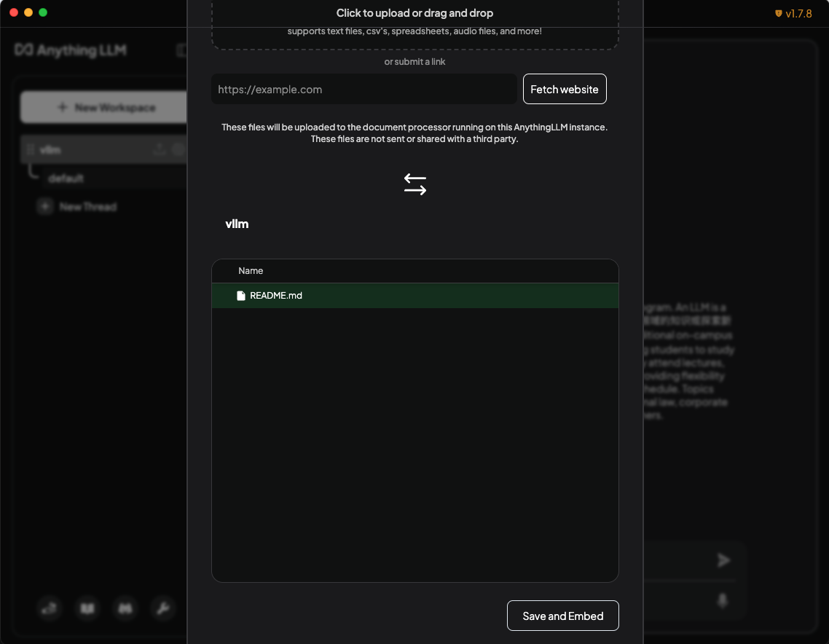Open the vllm workspace gear icon
Screen dimensions: 829x644
[x=177, y=149]
